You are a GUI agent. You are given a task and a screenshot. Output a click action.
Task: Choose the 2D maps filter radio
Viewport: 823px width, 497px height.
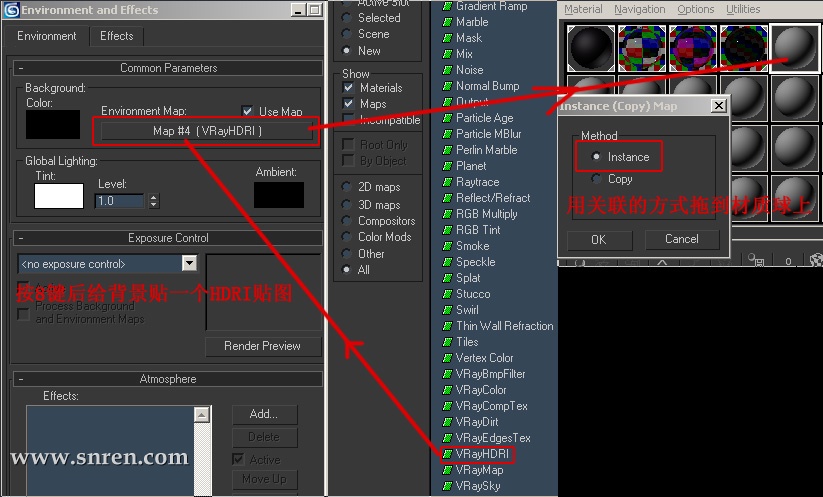pos(346,187)
